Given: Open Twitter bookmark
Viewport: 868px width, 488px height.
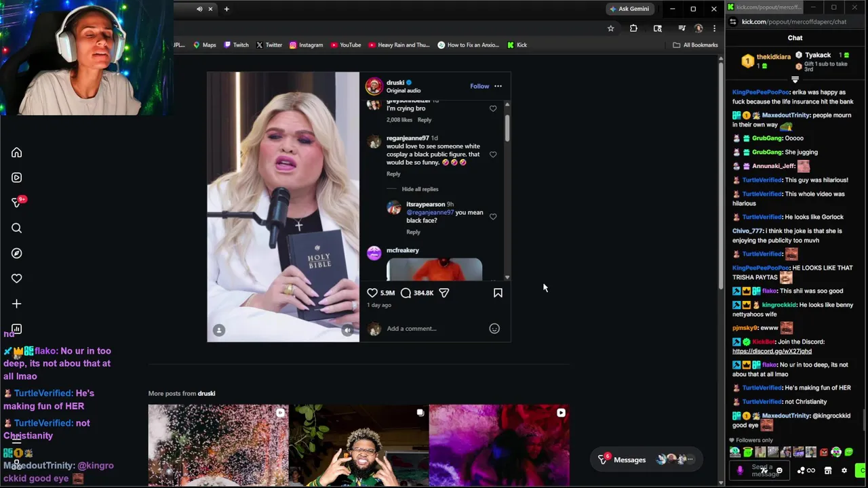Looking at the screenshot, I should point(269,45).
